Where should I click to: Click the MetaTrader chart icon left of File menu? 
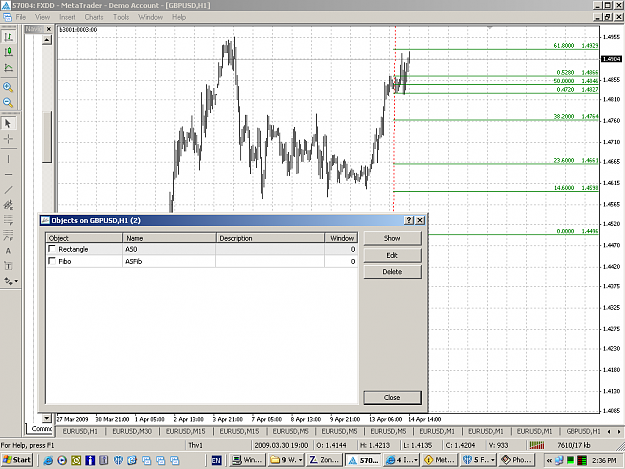pyautogui.click(x=7, y=17)
